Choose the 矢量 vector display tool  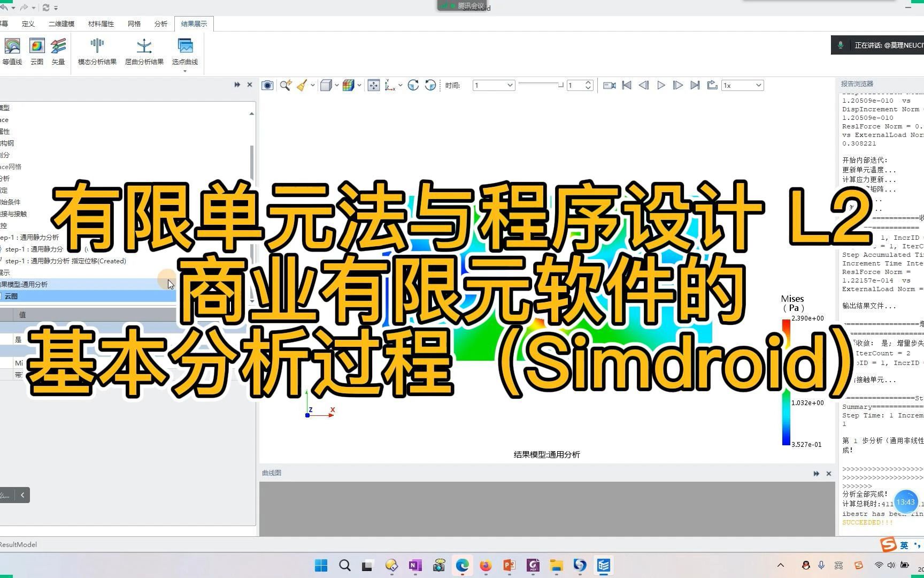pyautogui.click(x=58, y=51)
